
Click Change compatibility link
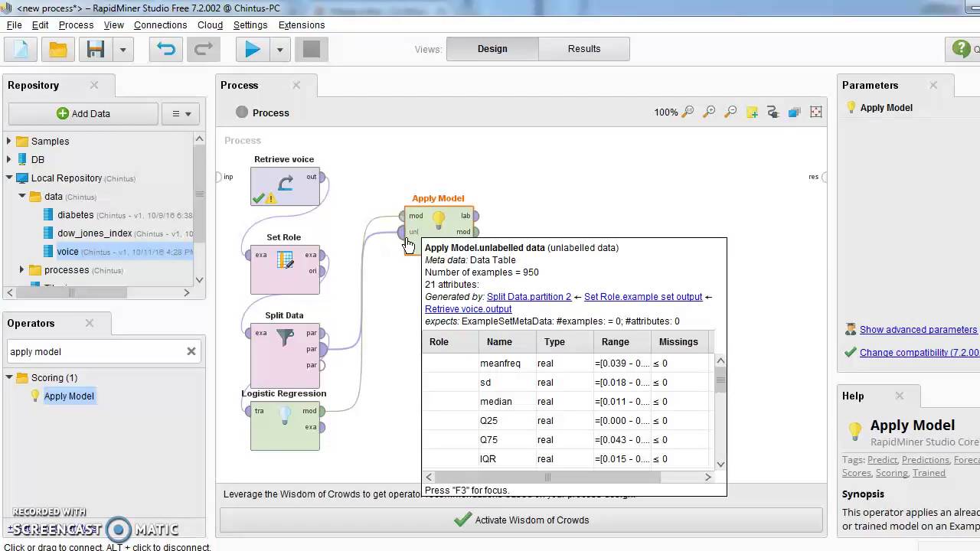click(919, 353)
